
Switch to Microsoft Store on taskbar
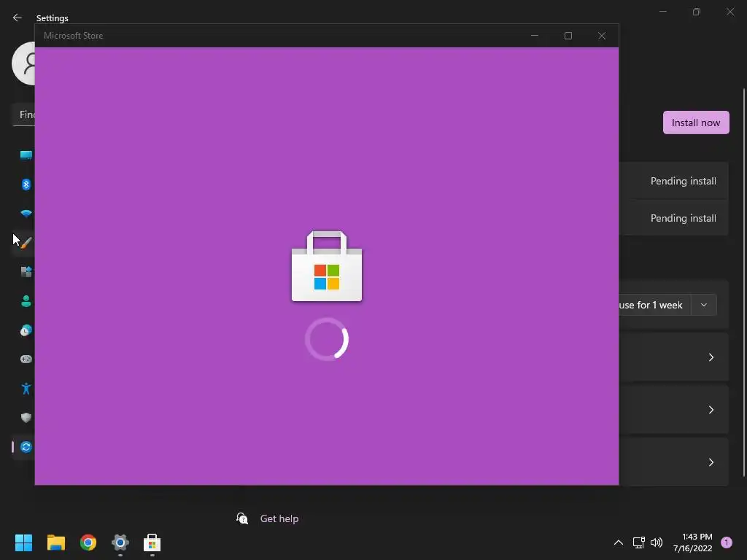coord(152,542)
